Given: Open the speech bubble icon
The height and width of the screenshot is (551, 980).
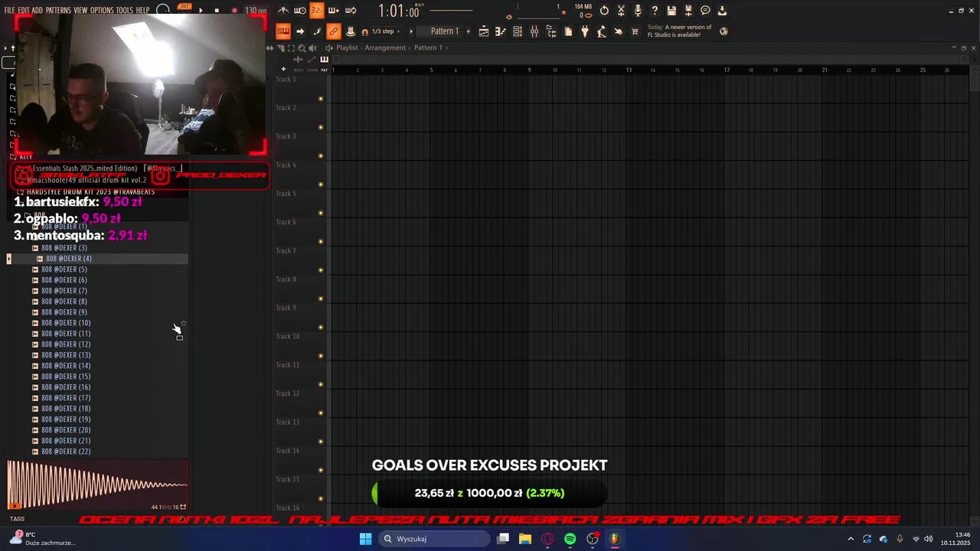Looking at the screenshot, I should [705, 11].
